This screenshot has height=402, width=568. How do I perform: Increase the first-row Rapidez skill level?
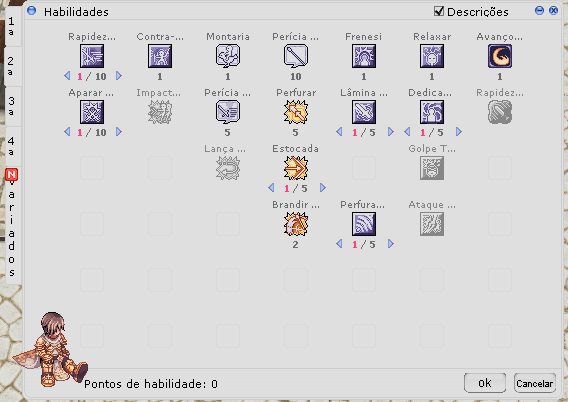(x=118, y=76)
